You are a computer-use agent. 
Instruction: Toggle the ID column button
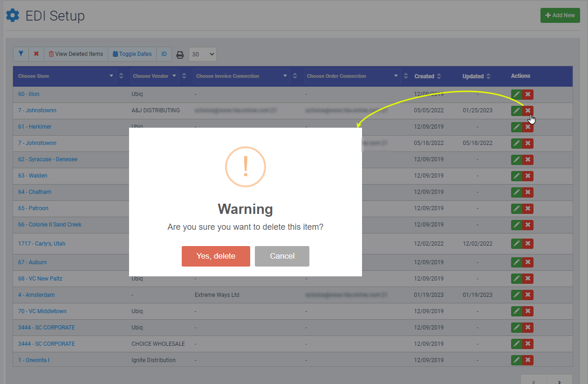point(164,54)
